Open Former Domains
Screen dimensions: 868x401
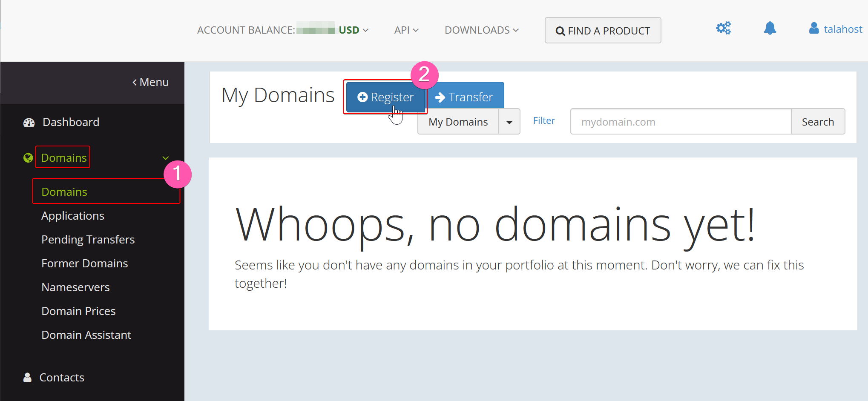pos(85,264)
